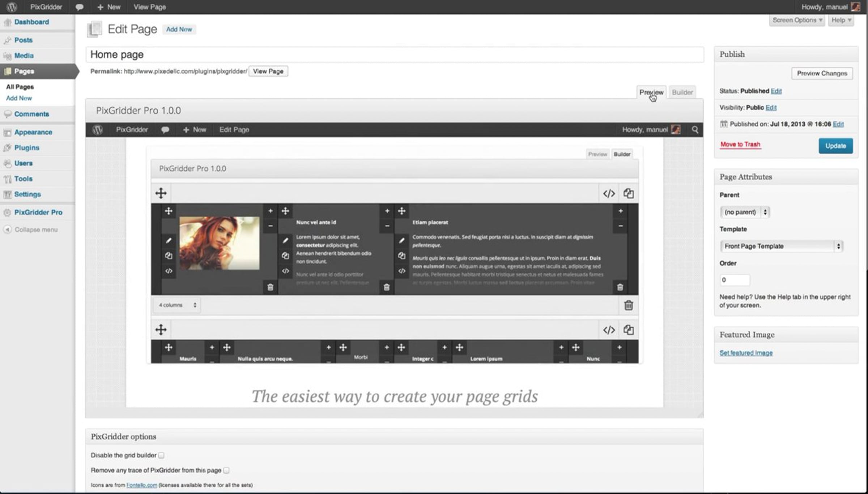Screen dimensions: 868x494
Task: Click '+ New' in top admin bar
Action: point(109,7)
